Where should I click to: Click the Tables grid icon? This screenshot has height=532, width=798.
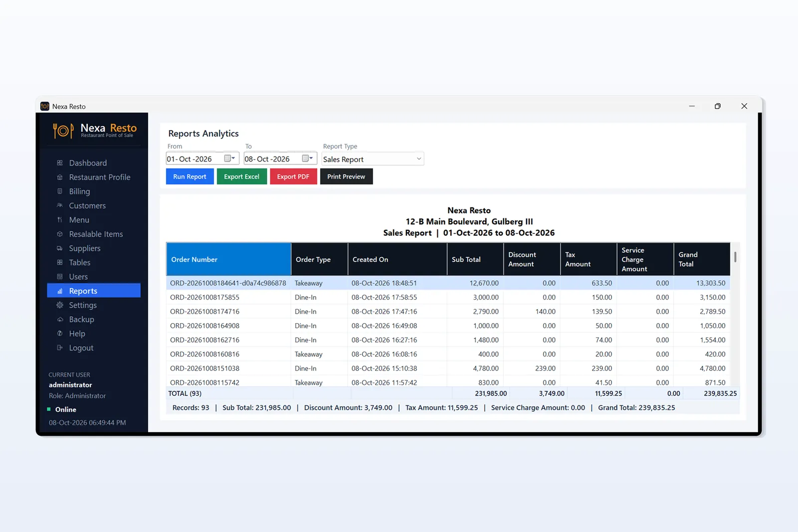point(60,262)
